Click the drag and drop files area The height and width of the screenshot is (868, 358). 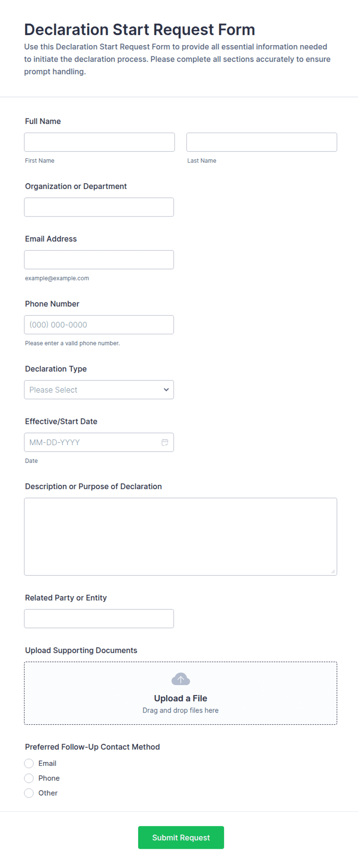click(181, 693)
